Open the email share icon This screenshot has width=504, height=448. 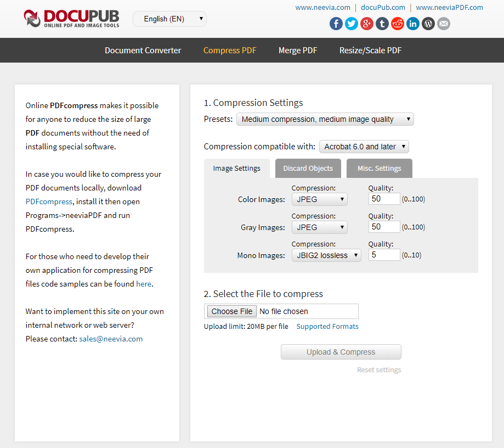point(443,24)
